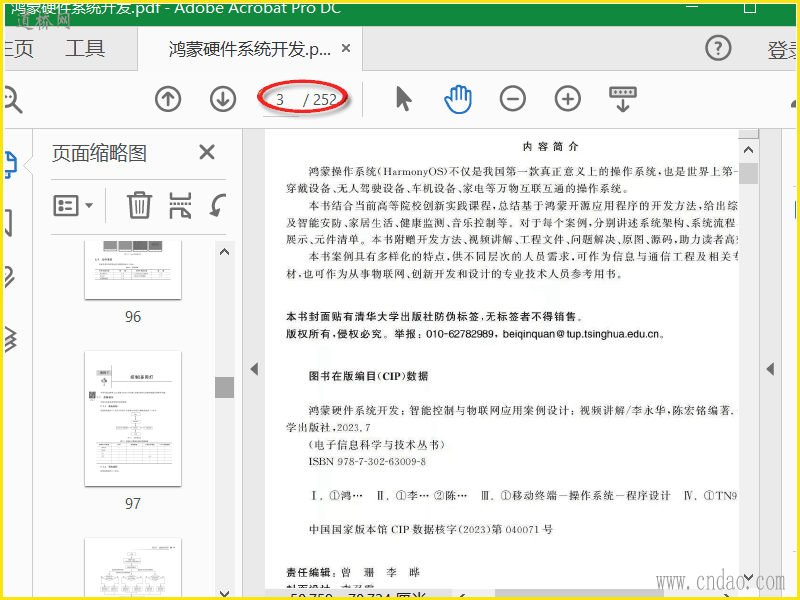The height and width of the screenshot is (600, 800).
Task: Edit the current page number field
Action: click(x=280, y=99)
